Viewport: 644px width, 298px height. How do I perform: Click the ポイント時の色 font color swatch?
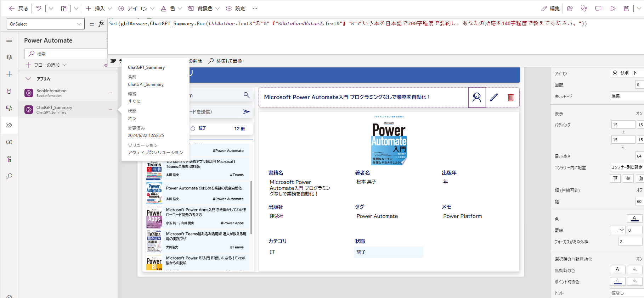coord(617,281)
